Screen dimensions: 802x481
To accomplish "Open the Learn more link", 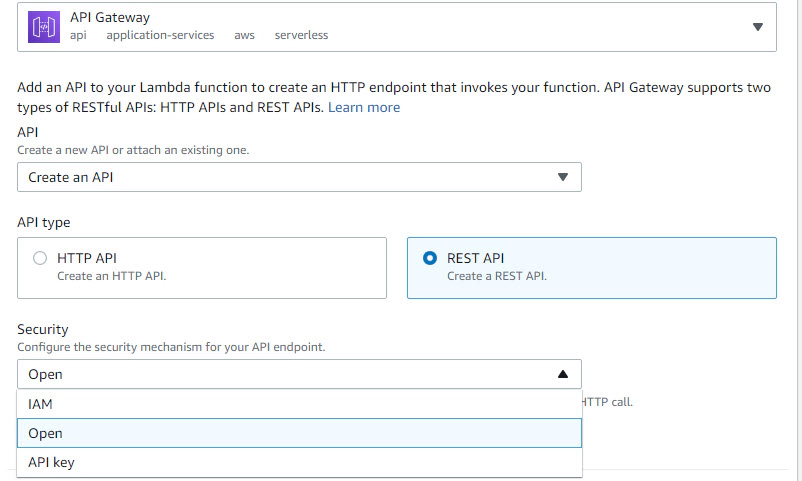I will [x=364, y=107].
